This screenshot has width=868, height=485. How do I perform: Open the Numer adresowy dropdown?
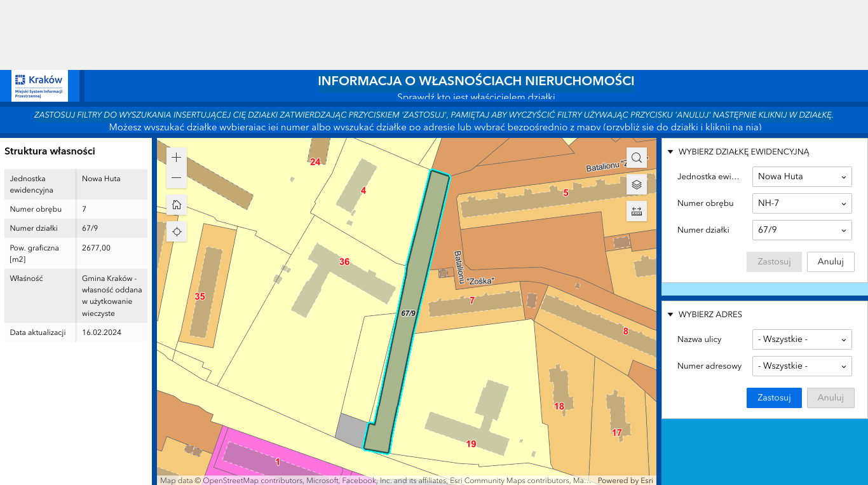(x=801, y=366)
